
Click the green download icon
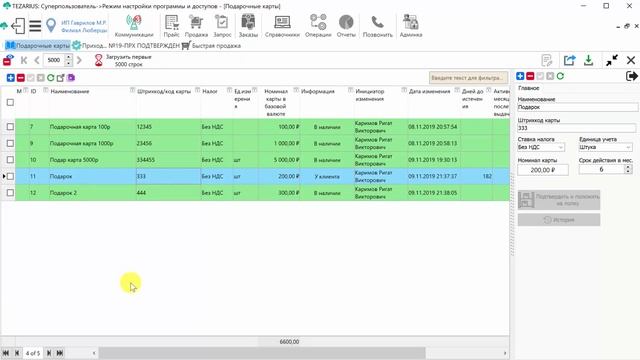tap(588, 60)
